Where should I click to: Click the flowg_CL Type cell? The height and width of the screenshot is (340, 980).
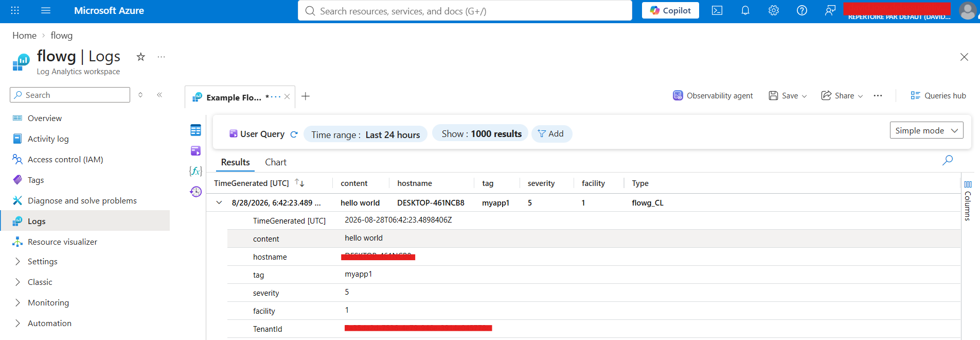648,203
